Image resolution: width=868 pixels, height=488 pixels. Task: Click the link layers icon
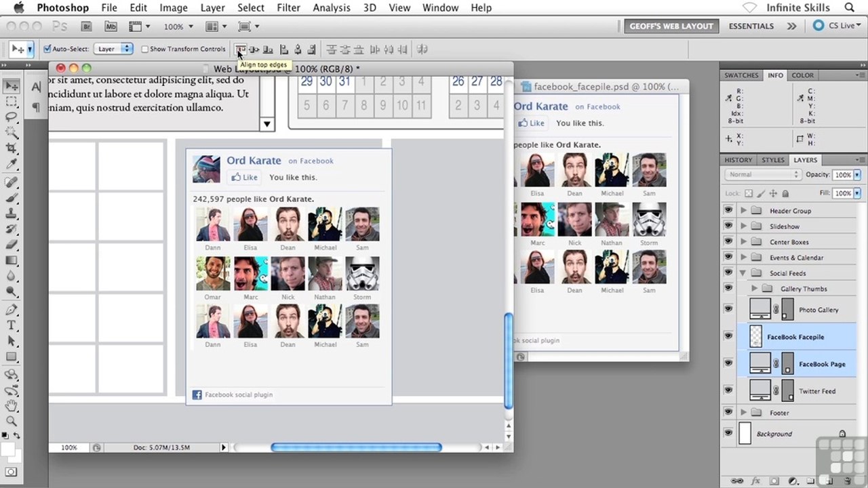pyautogui.click(x=737, y=481)
